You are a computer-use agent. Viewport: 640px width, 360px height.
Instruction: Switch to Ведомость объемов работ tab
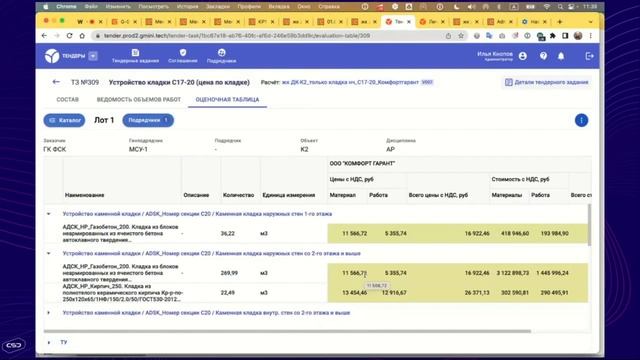pyautogui.click(x=139, y=100)
